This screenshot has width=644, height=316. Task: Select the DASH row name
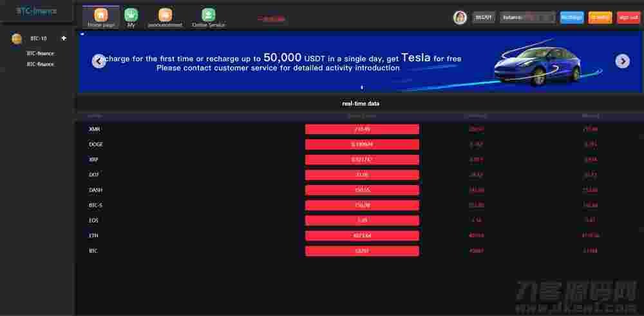[x=95, y=190]
